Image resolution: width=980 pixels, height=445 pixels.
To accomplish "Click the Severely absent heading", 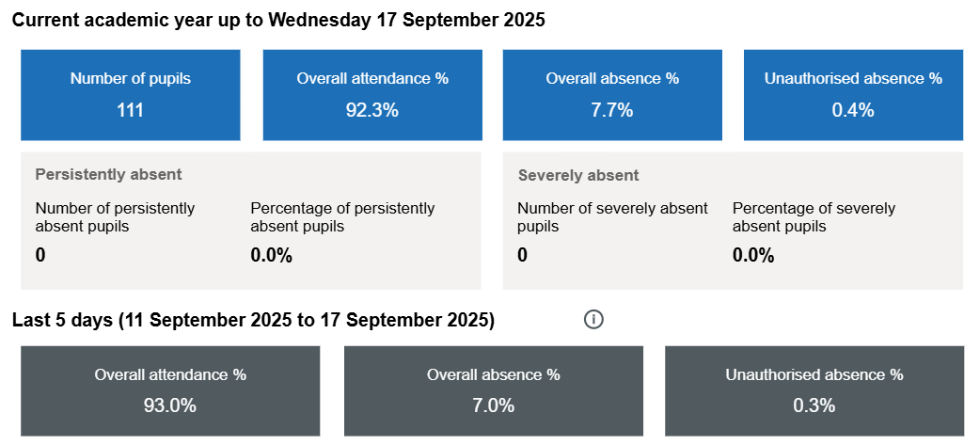I will pos(578,175).
